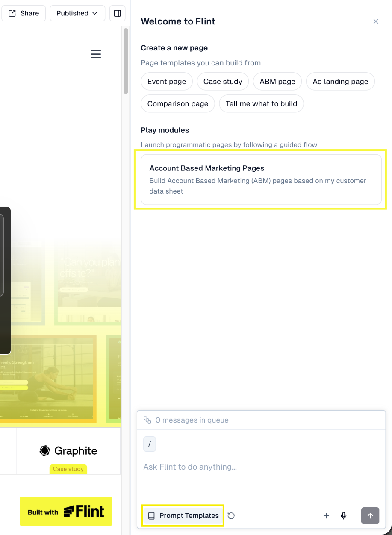Open the hamburger menu on the page preview

[x=95, y=54]
